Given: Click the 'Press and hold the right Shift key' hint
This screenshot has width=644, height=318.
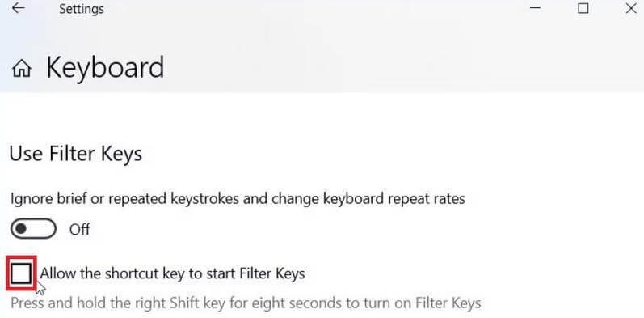Looking at the screenshot, I should (246, 303).
